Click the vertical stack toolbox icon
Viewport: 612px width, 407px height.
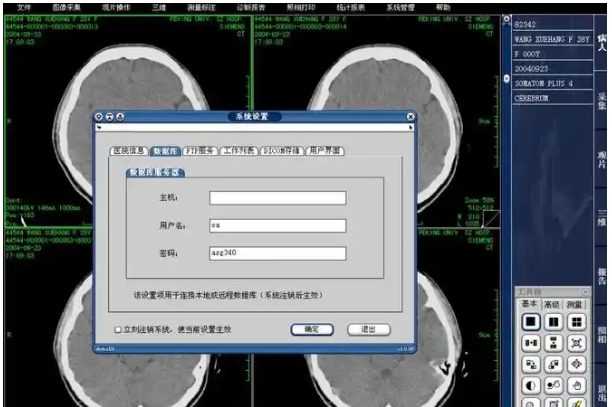pyautogui.click(x=553, y=343)
